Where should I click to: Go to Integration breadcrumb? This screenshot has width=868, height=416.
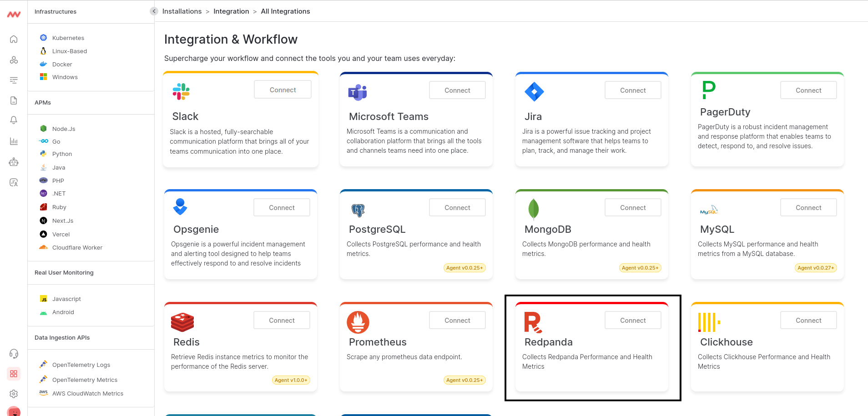pos(231,11)
